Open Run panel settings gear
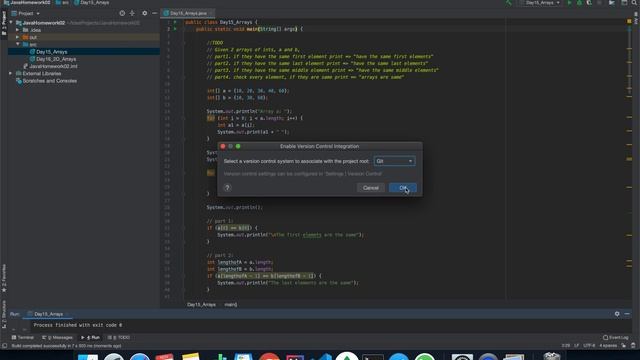The width and height of the screenshot is (640, 360). (617, 314)
